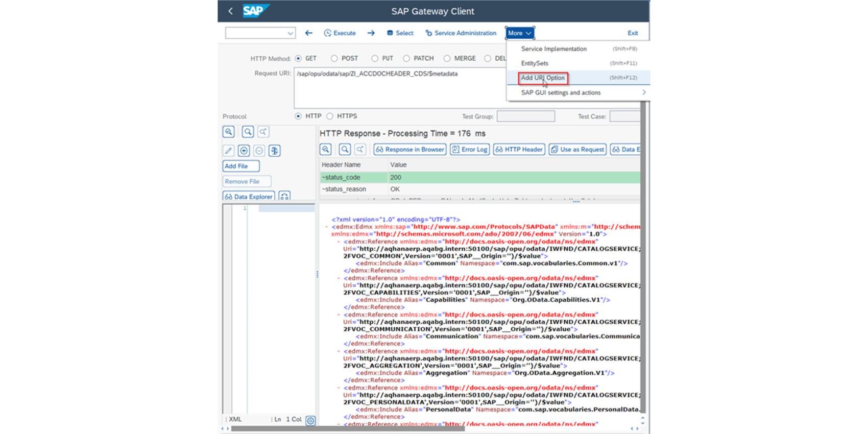Choose Service Implementation from More menu
The height and width of the screenshot is (434, 868).
coord(578,49)
